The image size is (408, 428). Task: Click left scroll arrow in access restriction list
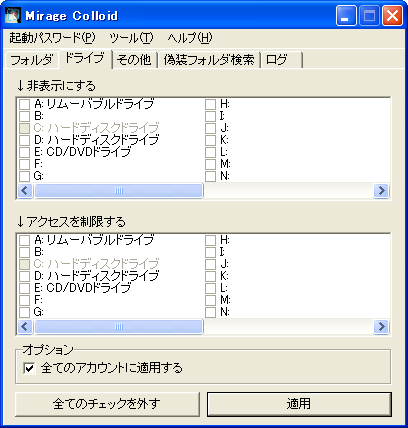(25, 326)
